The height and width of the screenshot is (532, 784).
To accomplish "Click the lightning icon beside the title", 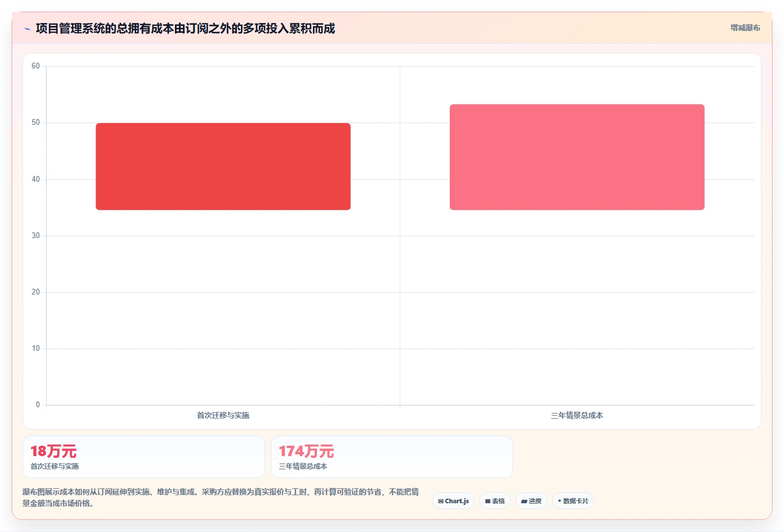I will 27,29.
